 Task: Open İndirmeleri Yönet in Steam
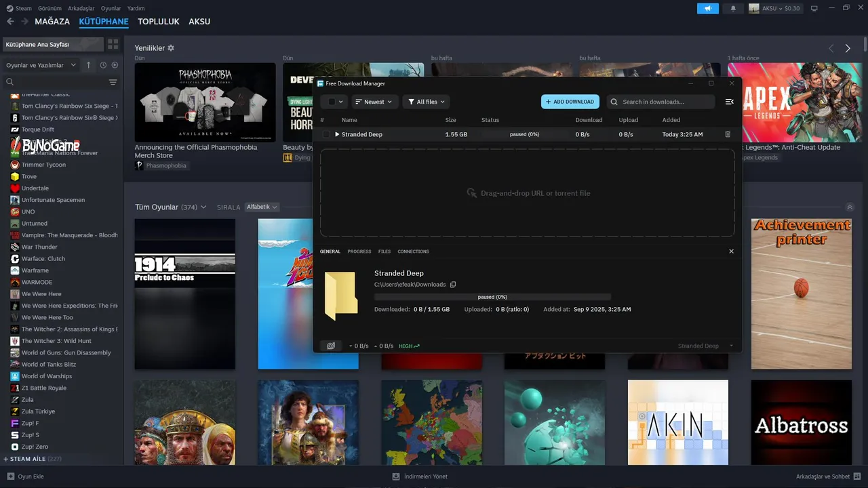click(x=420, y=476)
